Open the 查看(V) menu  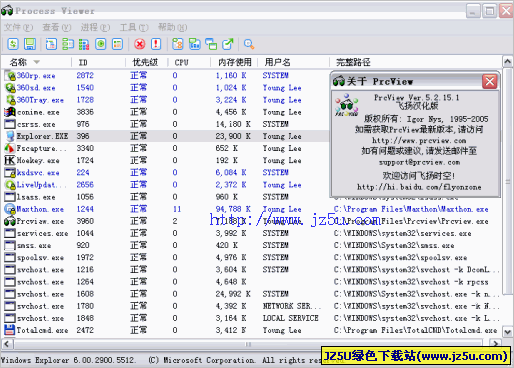tap(57, 27)
